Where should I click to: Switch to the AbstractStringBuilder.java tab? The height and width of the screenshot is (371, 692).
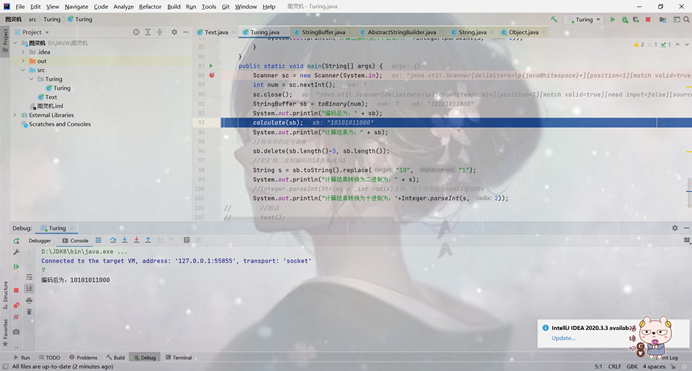pyautogui.click(x=402, y=32)
